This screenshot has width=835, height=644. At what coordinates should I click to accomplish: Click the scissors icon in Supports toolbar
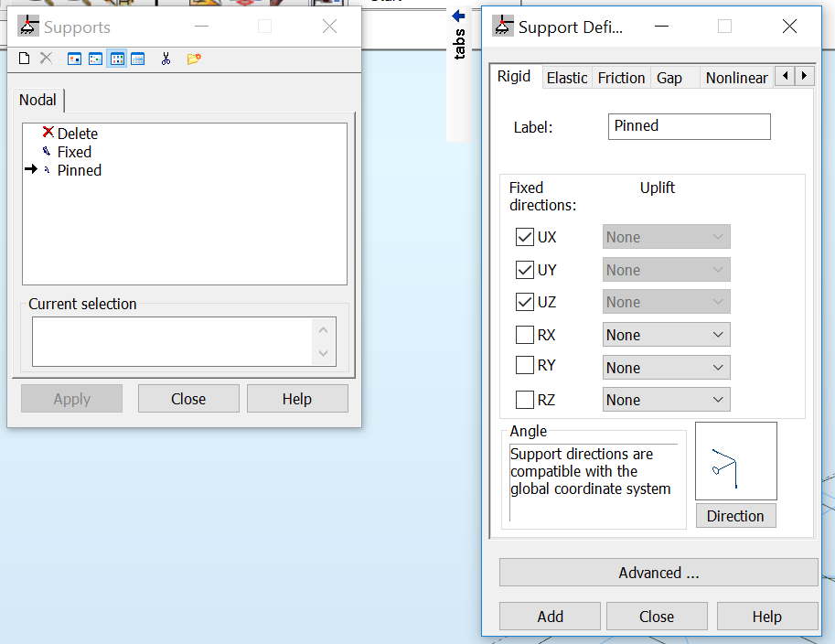click(x=166, y=59)
